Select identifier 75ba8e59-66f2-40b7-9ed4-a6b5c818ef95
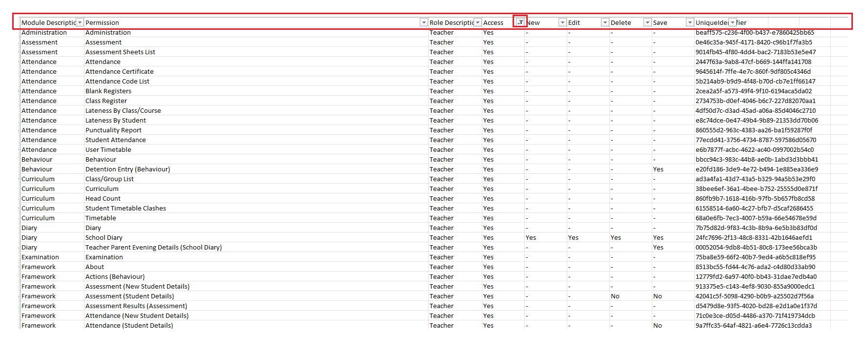 tap(756, 257)
